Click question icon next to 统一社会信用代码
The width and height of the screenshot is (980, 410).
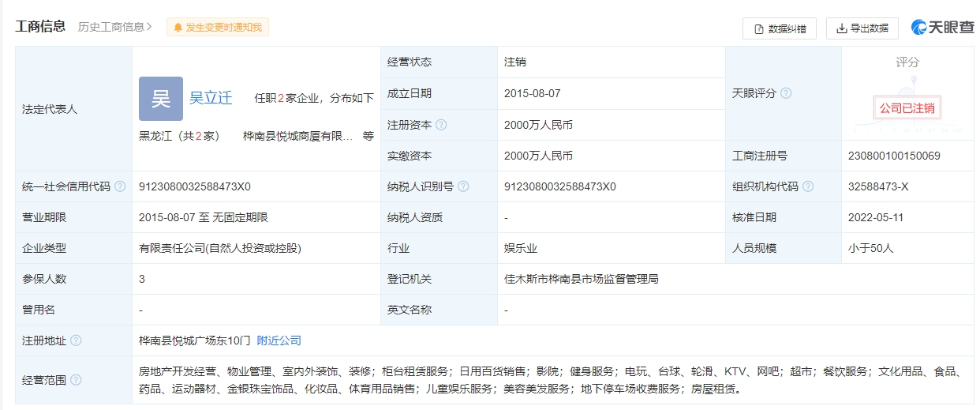(x=120, y=187)
